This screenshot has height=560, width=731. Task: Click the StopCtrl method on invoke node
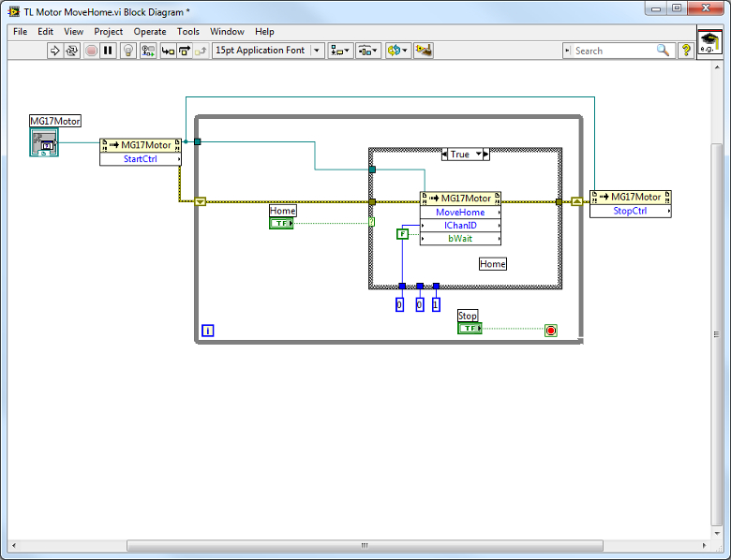pyautogui.click(x=631, y=211)
